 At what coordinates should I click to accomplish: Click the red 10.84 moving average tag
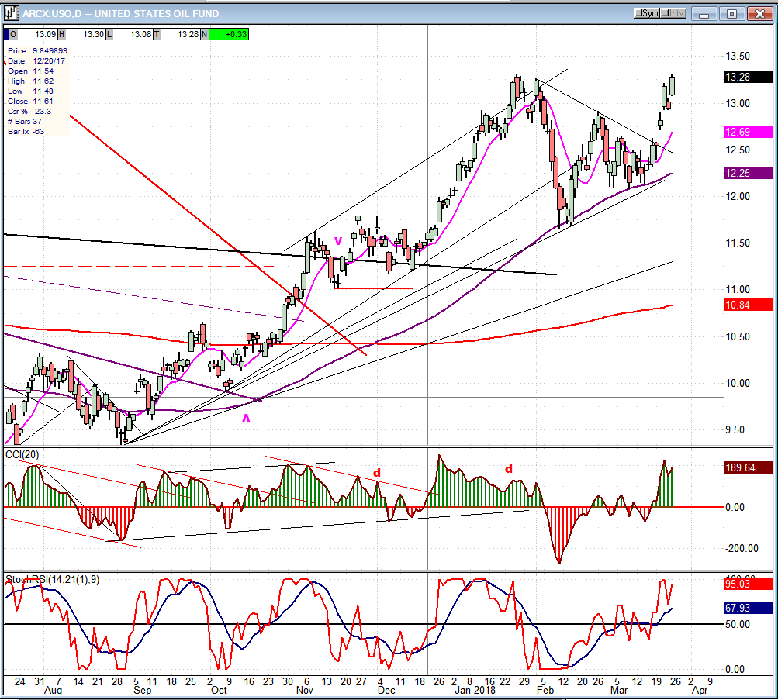pyautogui.click(x=748, y=305)
